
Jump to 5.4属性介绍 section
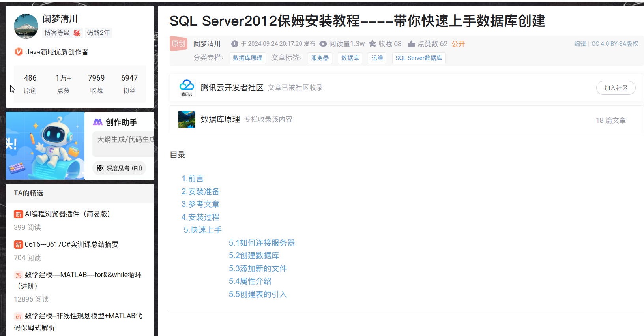coord(250,281)
